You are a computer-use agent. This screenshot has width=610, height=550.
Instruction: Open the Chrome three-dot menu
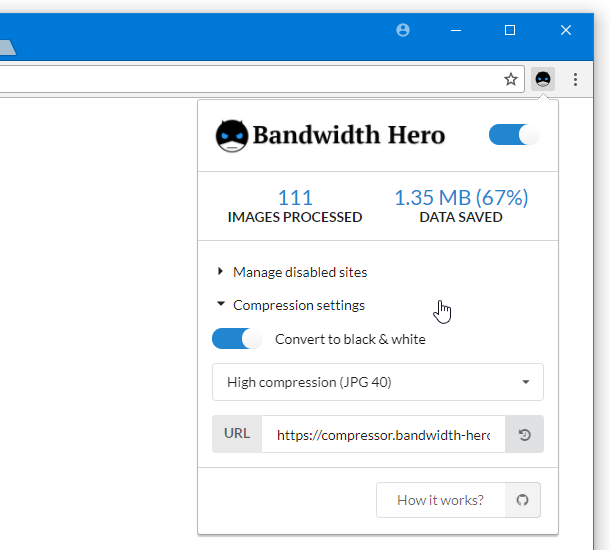coord(575,79)
